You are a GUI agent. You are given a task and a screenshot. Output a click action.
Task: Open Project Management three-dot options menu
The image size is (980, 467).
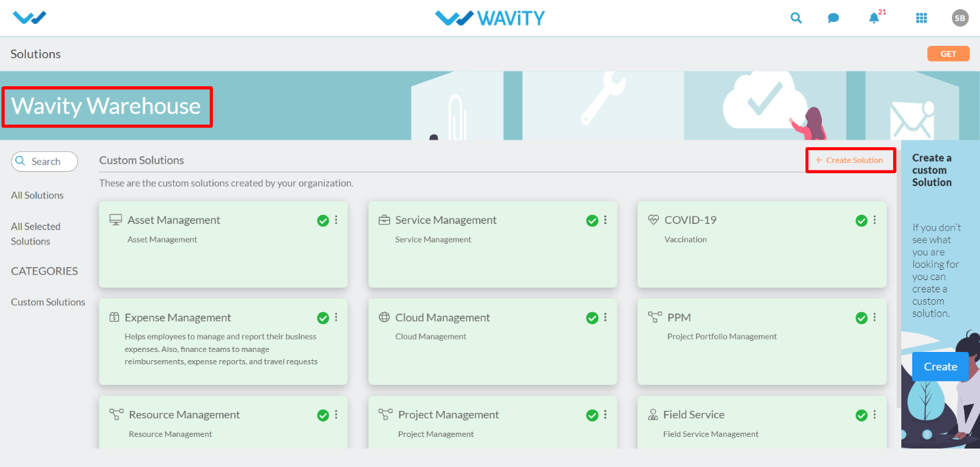(x=605, y=415)
